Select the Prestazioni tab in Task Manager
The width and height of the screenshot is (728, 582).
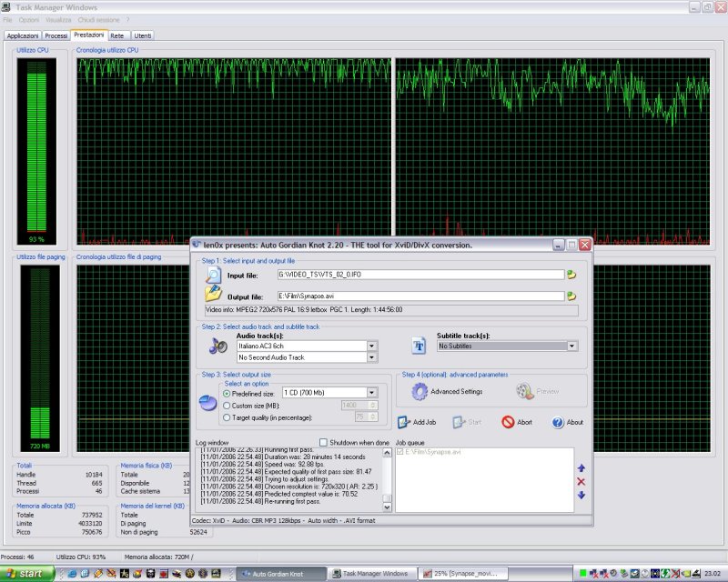click(x=88, y=35)
